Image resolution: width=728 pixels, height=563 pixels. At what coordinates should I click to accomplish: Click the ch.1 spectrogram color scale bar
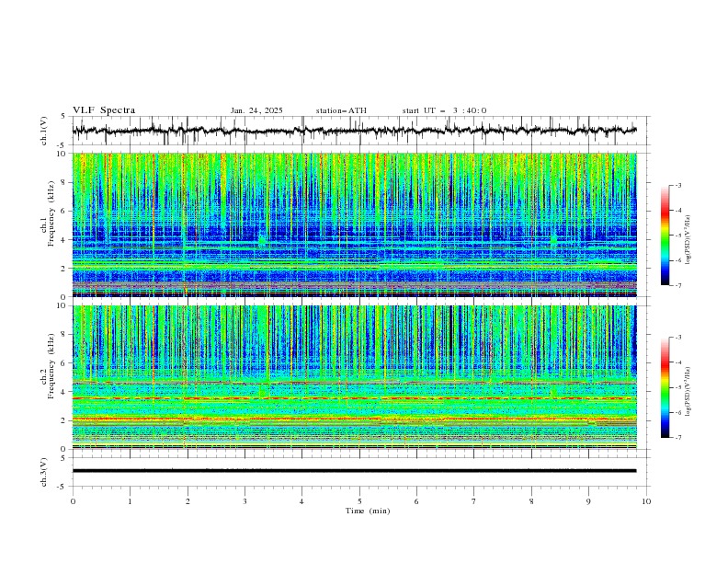click(x=665, y=236)
